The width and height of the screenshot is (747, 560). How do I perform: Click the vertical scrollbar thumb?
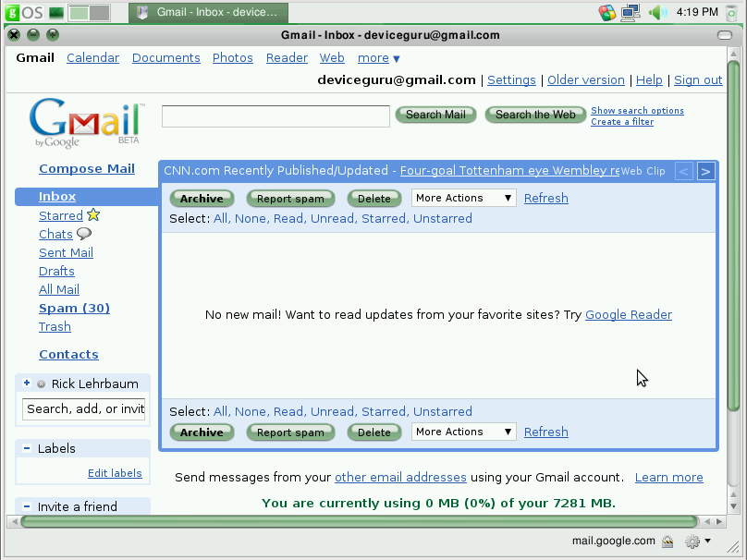click(734, 235)
